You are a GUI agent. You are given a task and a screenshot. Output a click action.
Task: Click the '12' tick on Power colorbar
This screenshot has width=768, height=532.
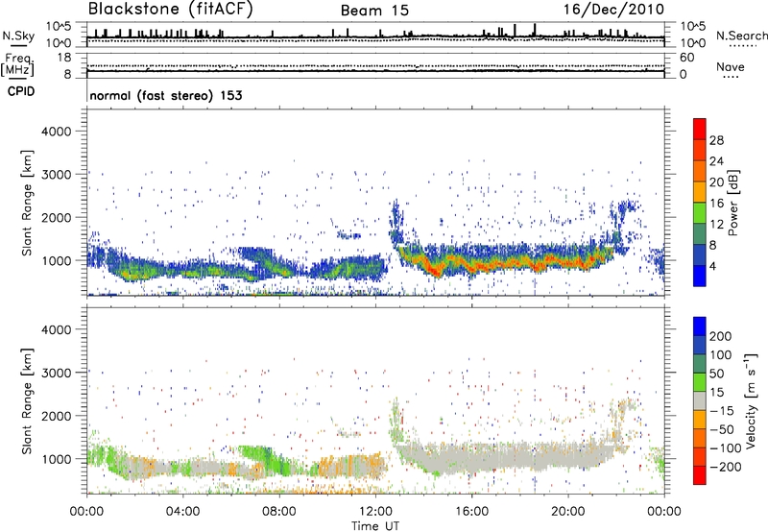[x=716, y=225]
